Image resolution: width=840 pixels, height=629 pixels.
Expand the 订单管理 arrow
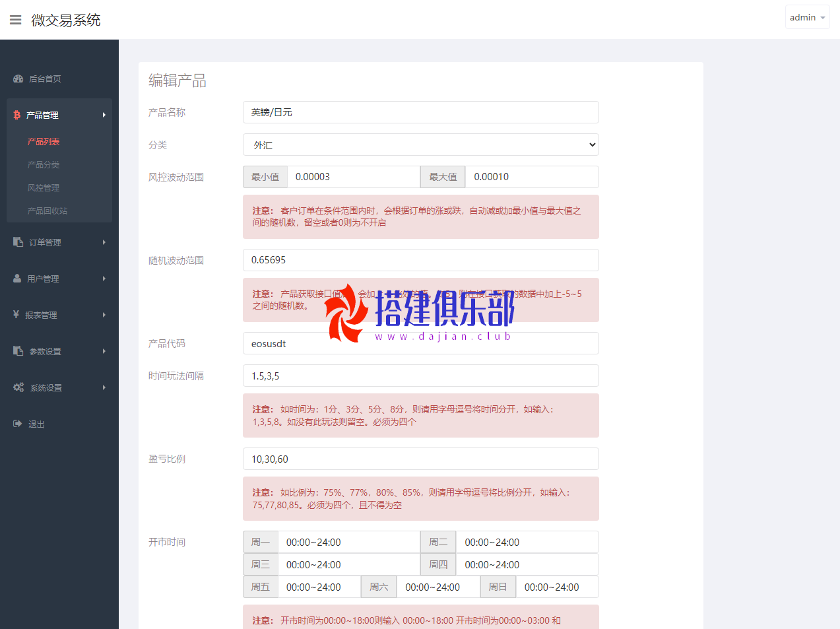[104, 242]
